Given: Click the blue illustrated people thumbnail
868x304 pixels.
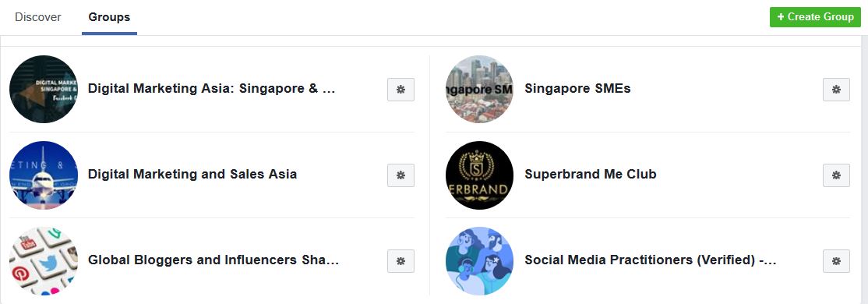Looking at the screenshot, I should tap(479, 261).
